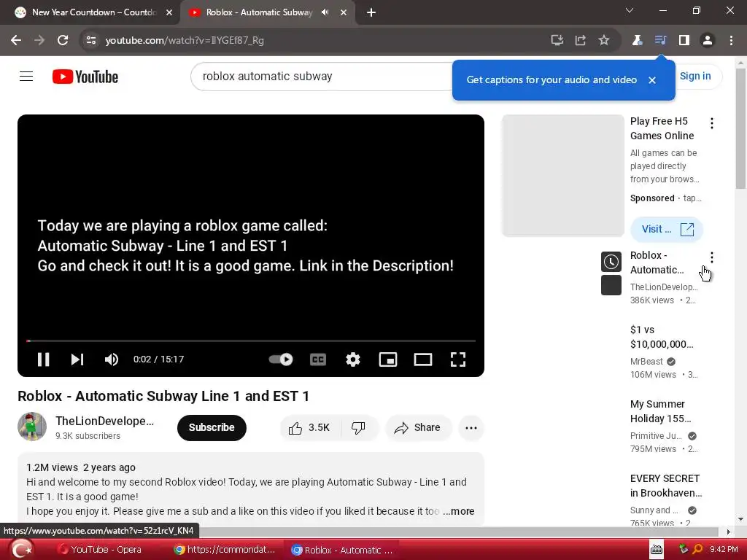Open Chrome Labs flask icon
This screenshot has width=747, height=560.
637,41
